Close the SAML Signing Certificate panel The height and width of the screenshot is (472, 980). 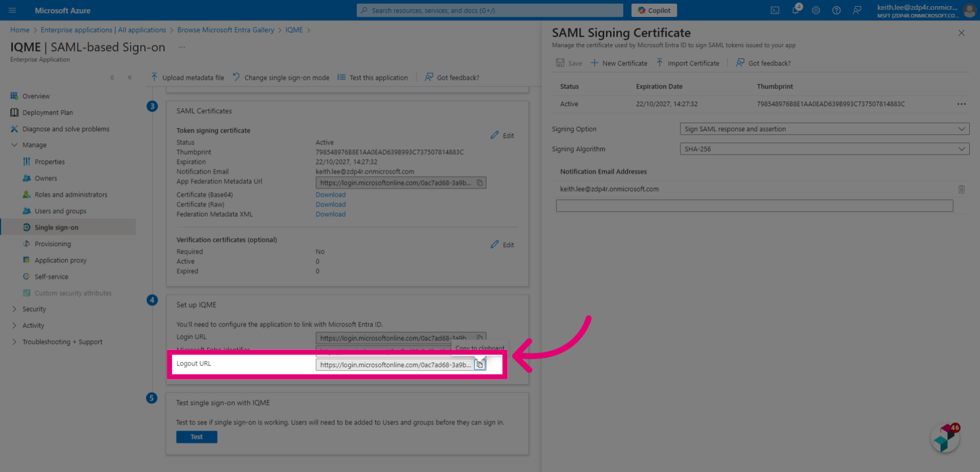coord(962,33)
